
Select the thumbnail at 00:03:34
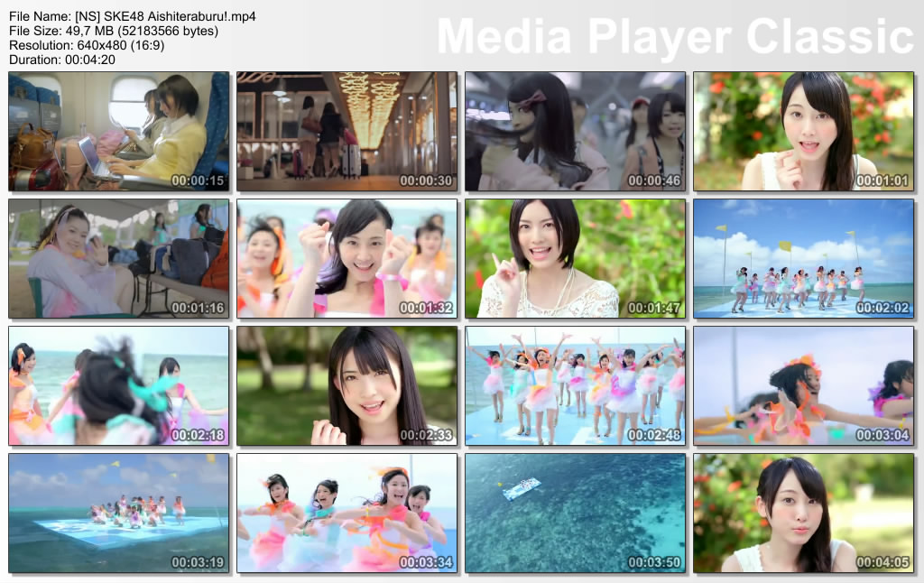pyautogui.click(x=347, y=513)
